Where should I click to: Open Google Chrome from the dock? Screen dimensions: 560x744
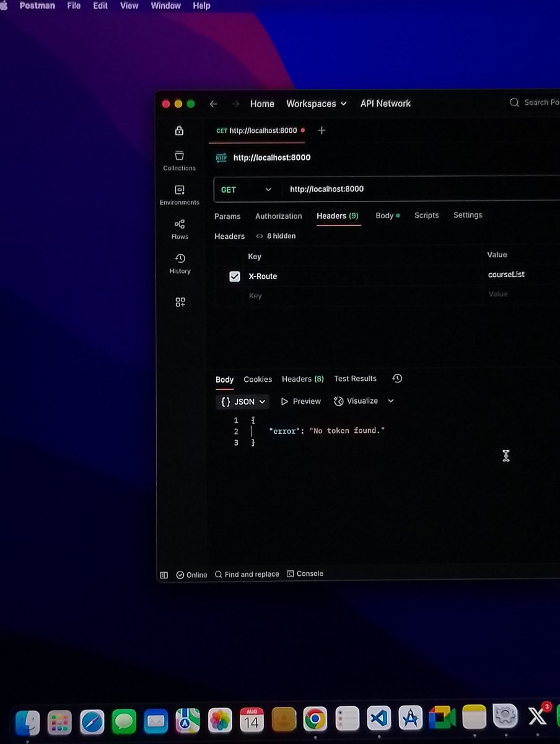(x=315, y=719)
